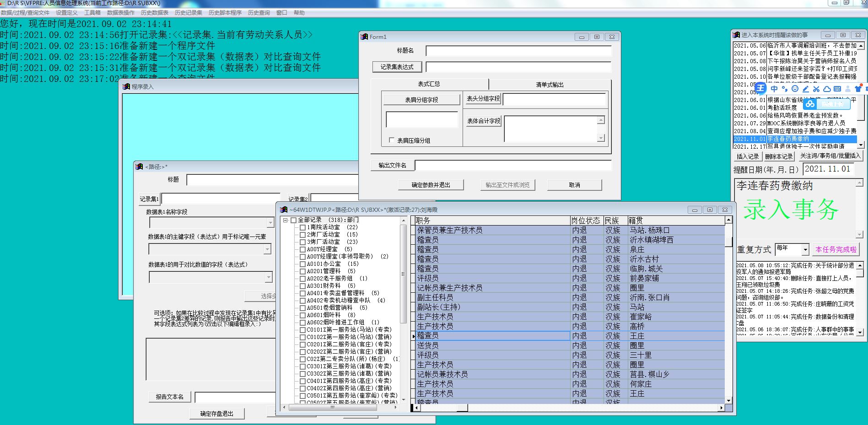Screen dimensions: 868x425
Task: Switch to the 表式汇总 tab
Action: (429, 84)
